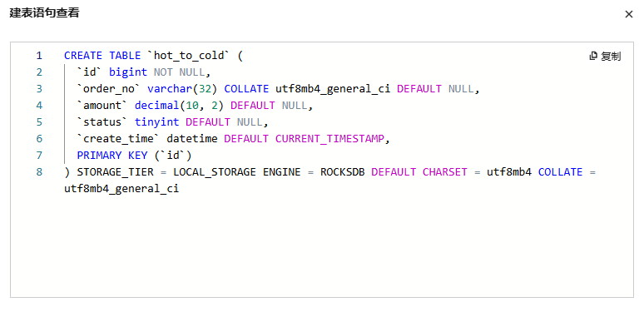
Task: Click the CURRENT_TIMESTAMP default value
Action: (x=329, y=139)
